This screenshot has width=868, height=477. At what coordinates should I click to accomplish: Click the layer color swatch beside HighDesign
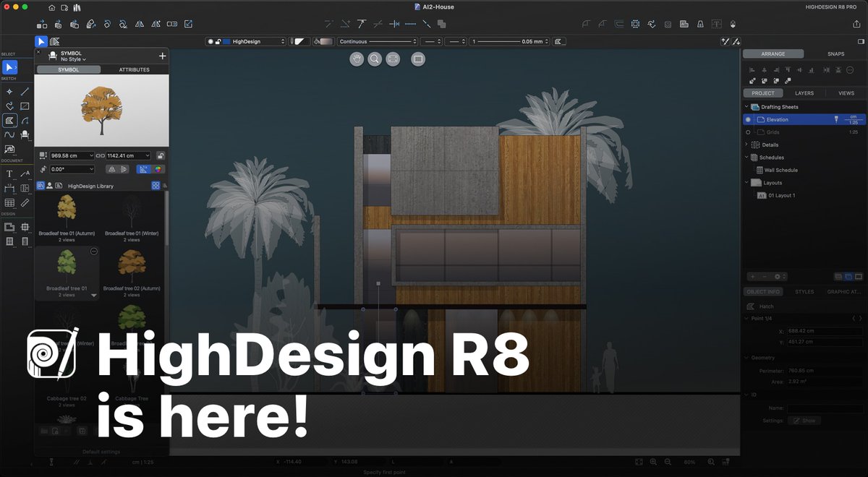[226, 42]
